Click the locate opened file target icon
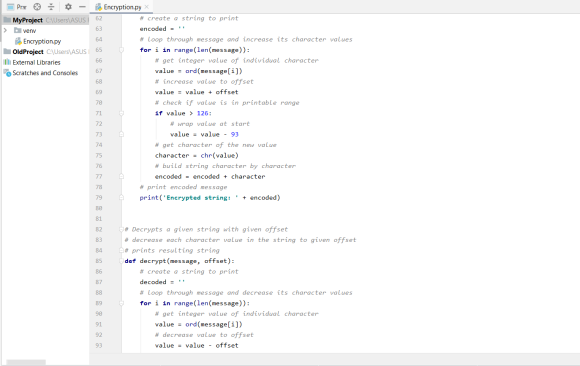 click(x=37, y=7)
